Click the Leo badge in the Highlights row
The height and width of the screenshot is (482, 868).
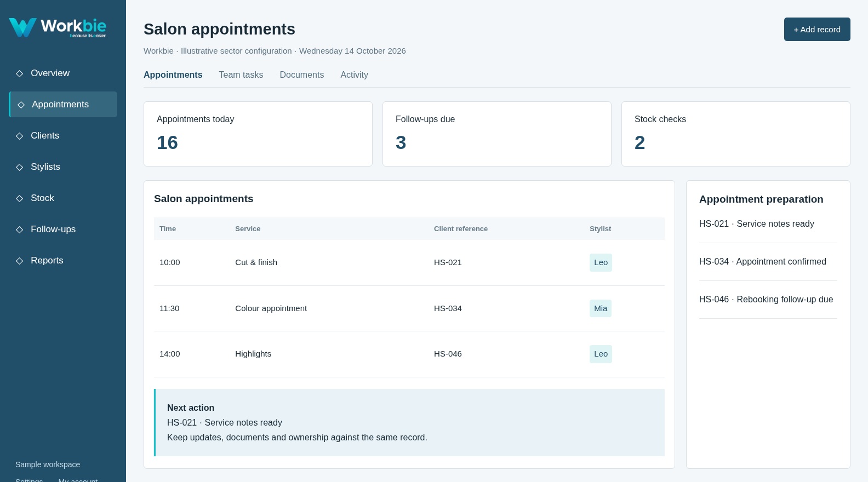pyautogui.click(x=601, y=354)
